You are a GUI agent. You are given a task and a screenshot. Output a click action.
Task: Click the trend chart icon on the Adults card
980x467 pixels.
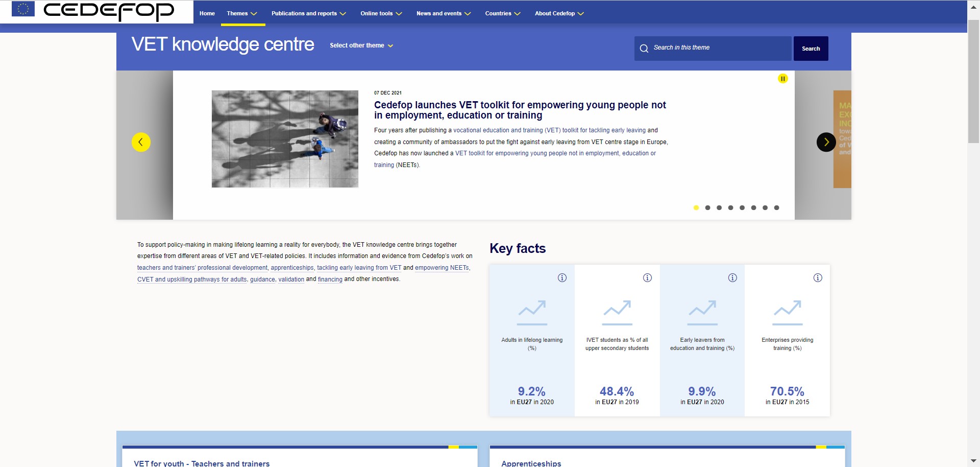[531, 312]
